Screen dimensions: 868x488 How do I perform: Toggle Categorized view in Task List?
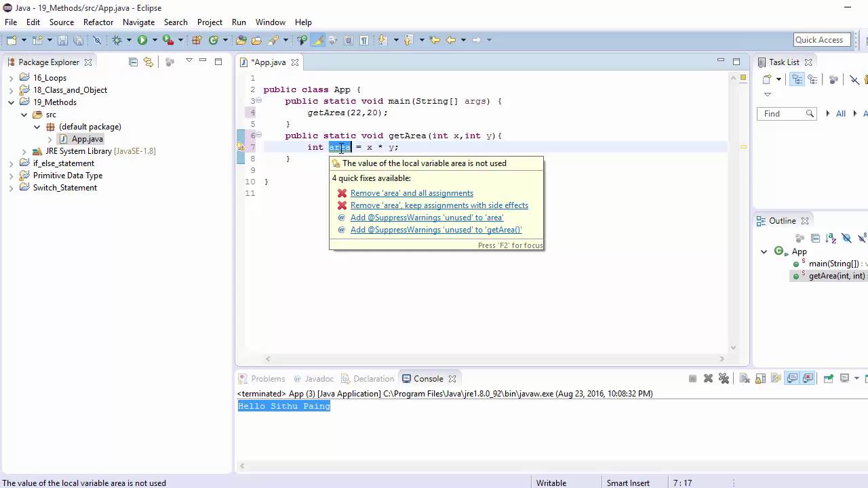(x=797, y=79)
